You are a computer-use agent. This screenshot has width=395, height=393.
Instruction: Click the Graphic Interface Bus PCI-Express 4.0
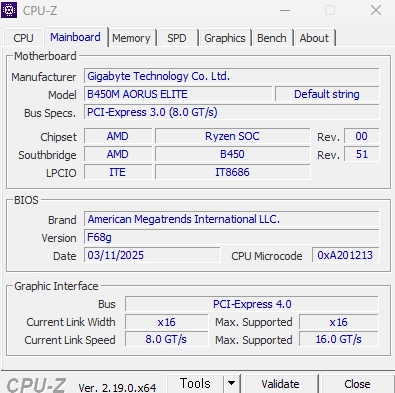252,304
